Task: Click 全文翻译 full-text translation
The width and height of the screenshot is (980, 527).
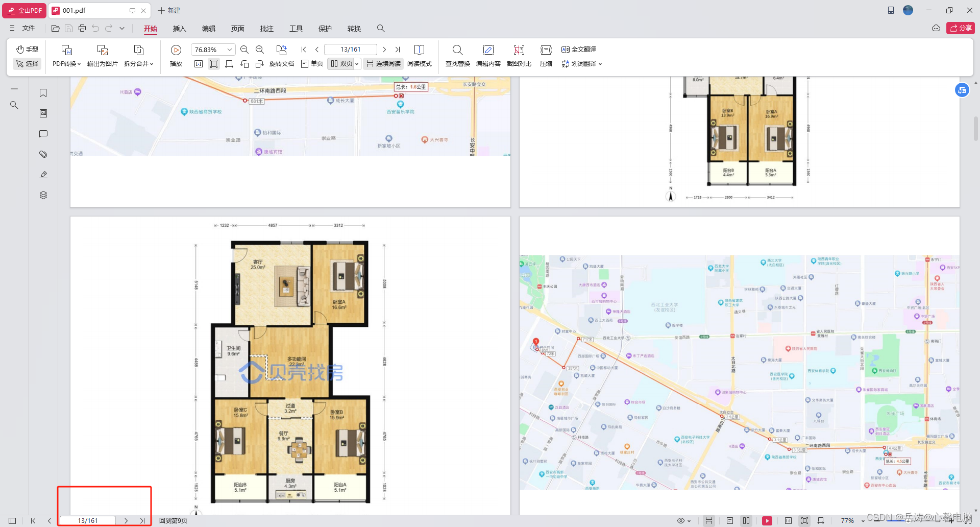Action: [x=579, y=50]
